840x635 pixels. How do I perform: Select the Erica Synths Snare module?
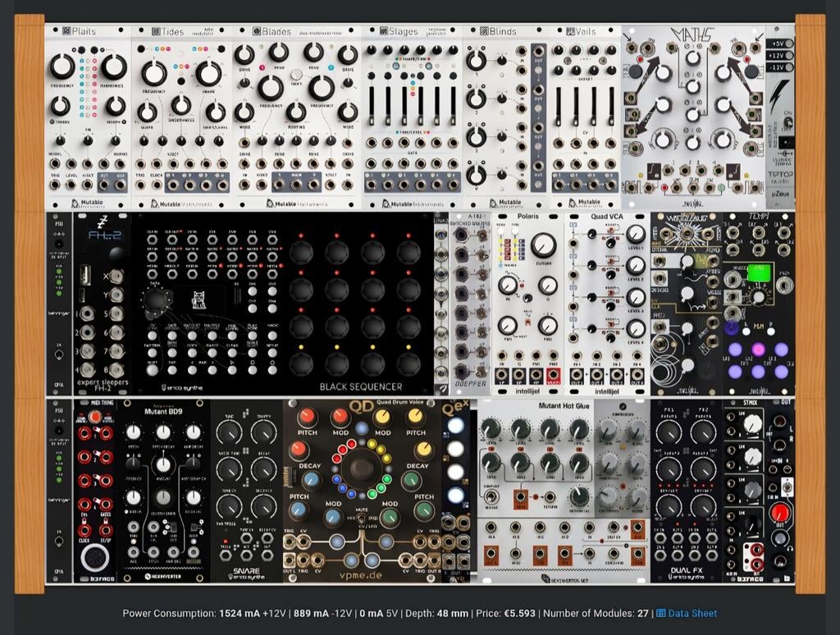click(x=246, y=491)
